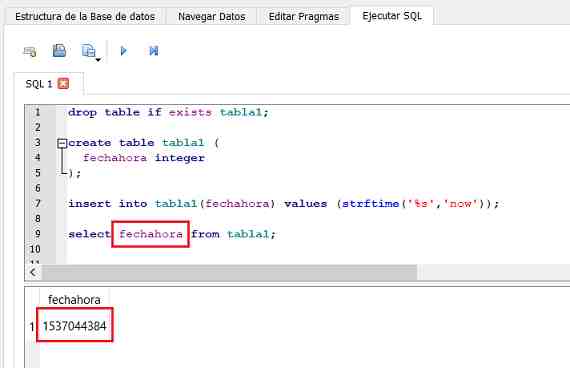The height and width of the screenshot is (368, 570).
Task: Click the save results view icon
Action: [88, 51]
